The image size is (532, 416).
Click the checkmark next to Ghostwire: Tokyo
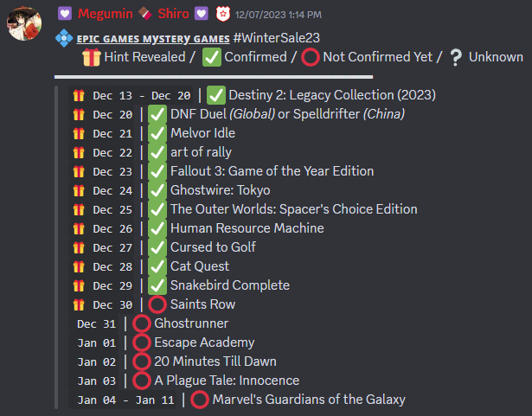tap(157, 190)
